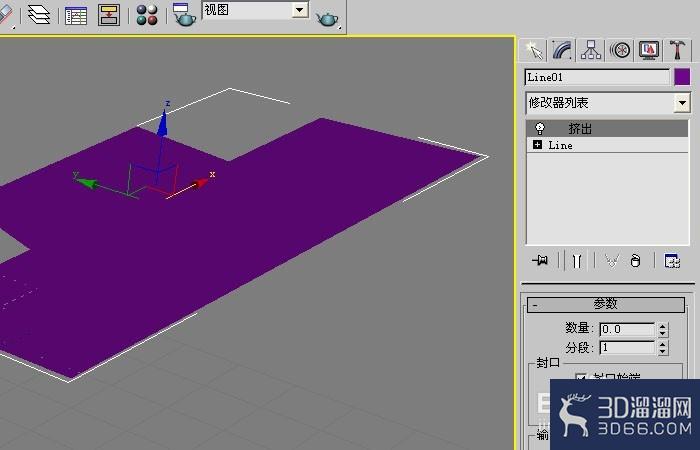Toggle Show End Result icon
Screen dimensions: 700x450
(x=577, y=260)
